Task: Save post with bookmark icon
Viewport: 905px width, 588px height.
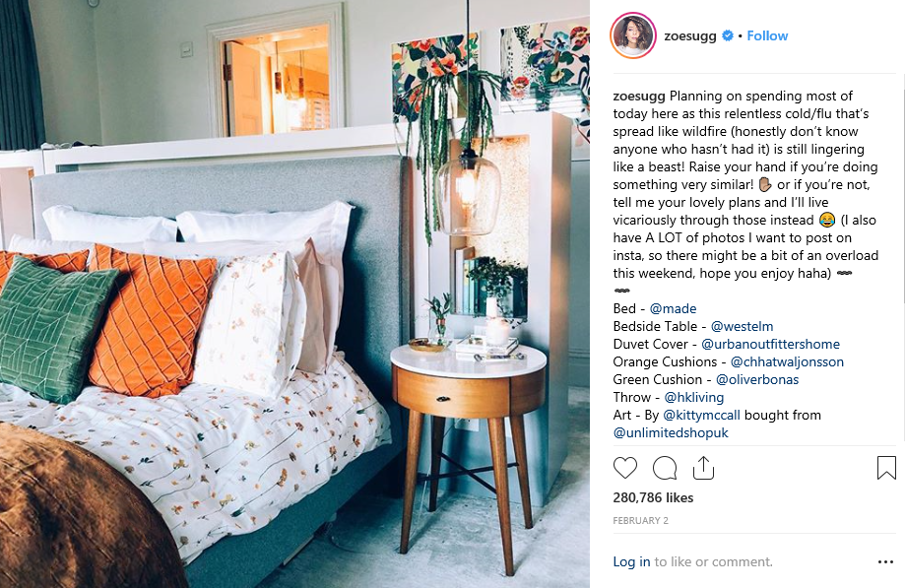Action: 886,468
